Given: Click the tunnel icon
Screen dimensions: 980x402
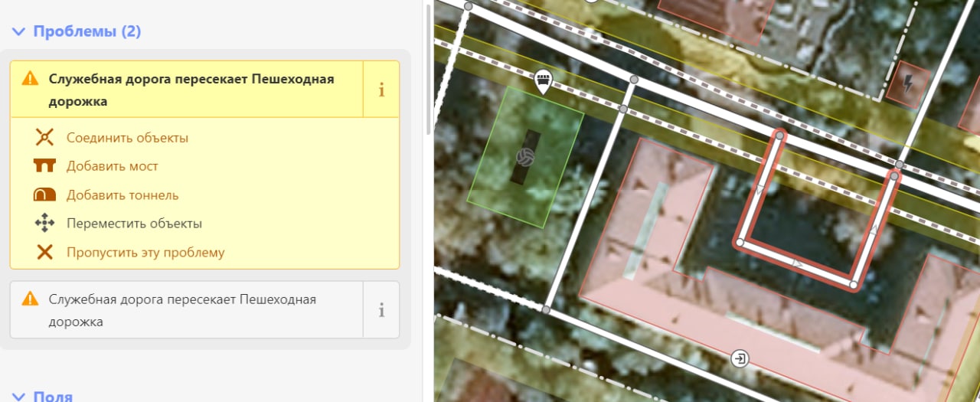Looking at the screenshot, I should click(45, 194).
